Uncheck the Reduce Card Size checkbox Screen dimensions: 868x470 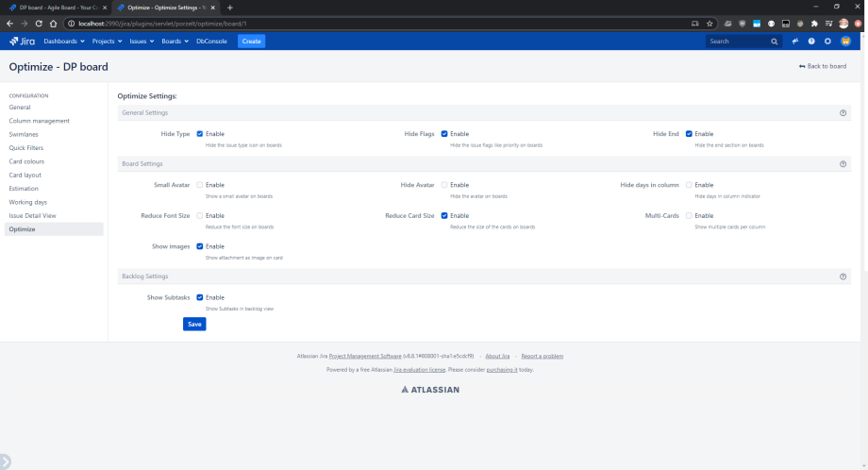click(444, 216)
